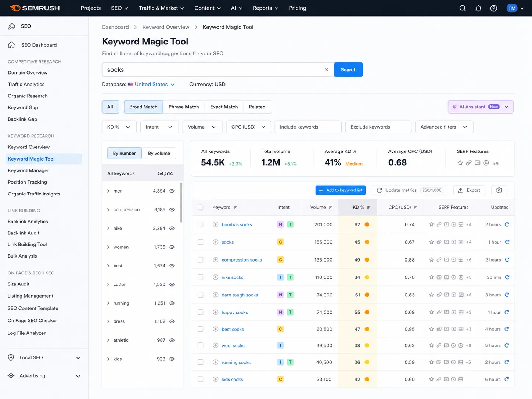Open Advanced filters dropdown
Screen dimensions: 532x399
pos(444,127)
